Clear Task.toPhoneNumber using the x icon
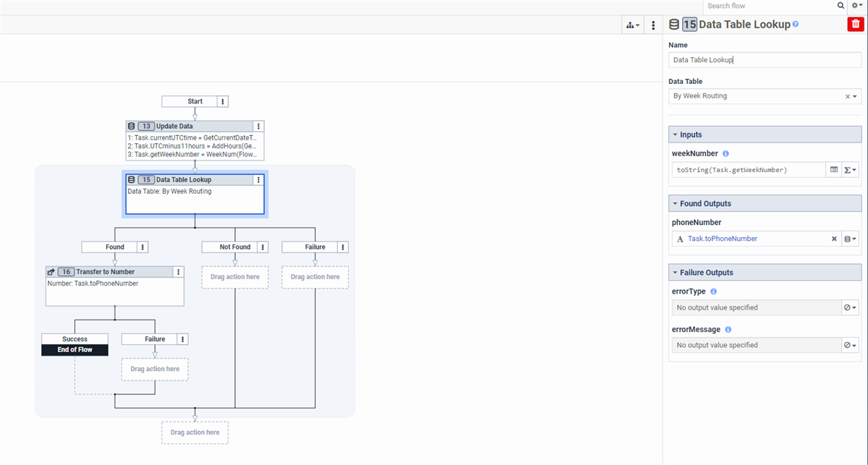Image resolution: width=868 pixels, height=465 pixels. (x=834, y=239)
